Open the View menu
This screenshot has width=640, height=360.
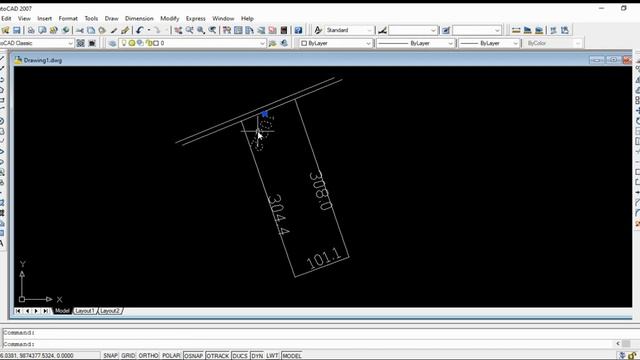pos(24,18)
